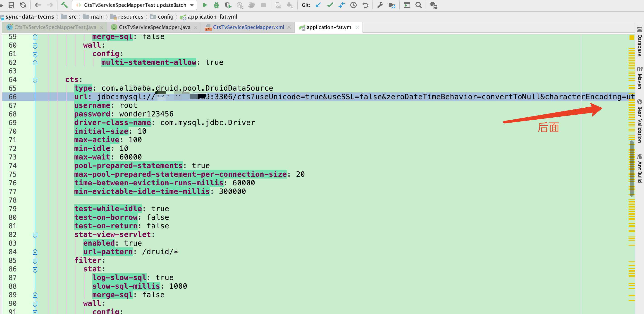Revert changes with rollback icon
This screenshot has height=314, width=644.
[365, 5]
